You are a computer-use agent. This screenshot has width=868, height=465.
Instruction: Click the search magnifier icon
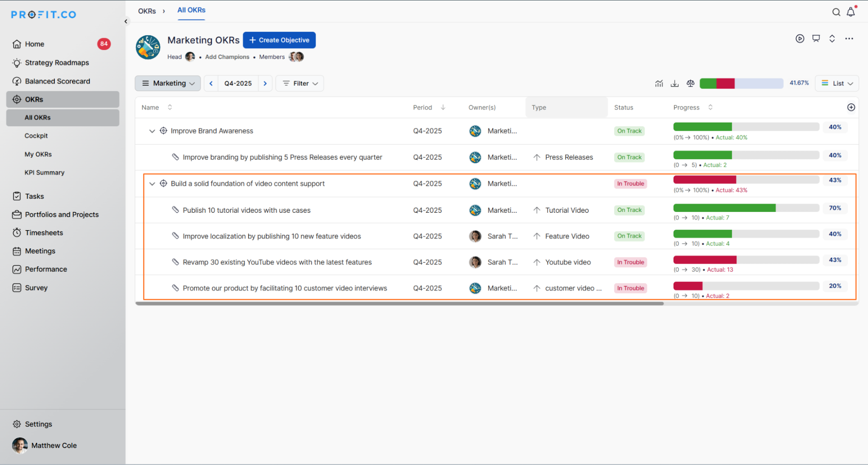pyautogui.click(x=836, y=12)
